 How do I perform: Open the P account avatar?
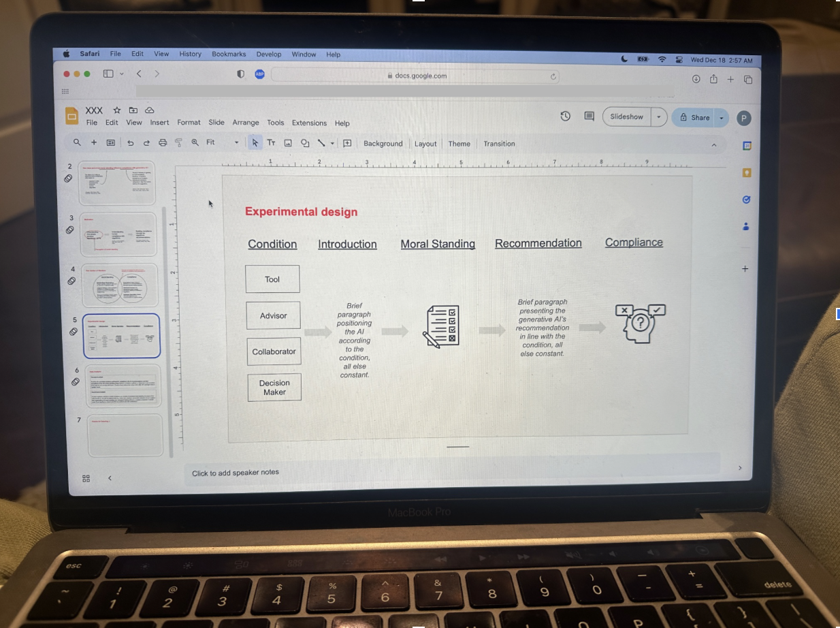tap(743, 119)
